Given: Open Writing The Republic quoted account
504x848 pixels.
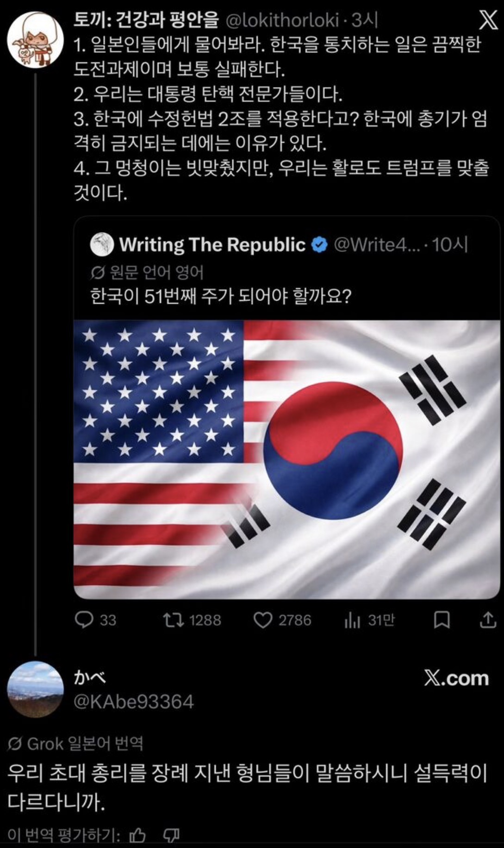Looking at the screenshot, I should click(x=212, y=245).
